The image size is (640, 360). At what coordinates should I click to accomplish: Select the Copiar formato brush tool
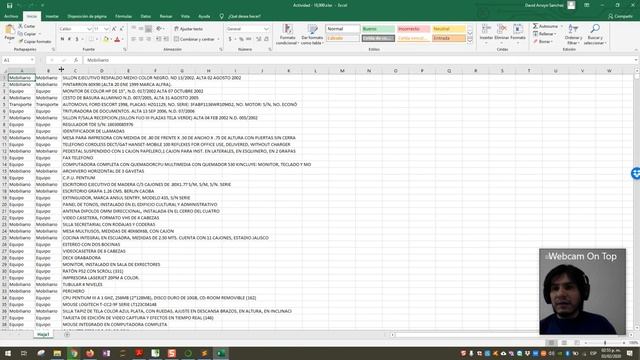[35, 41]
